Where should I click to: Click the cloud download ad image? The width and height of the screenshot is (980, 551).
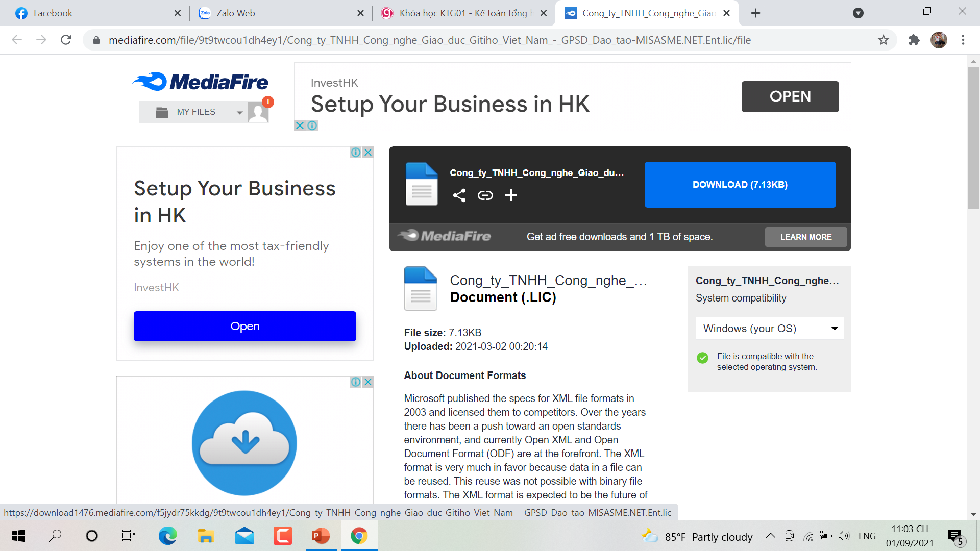244,443
